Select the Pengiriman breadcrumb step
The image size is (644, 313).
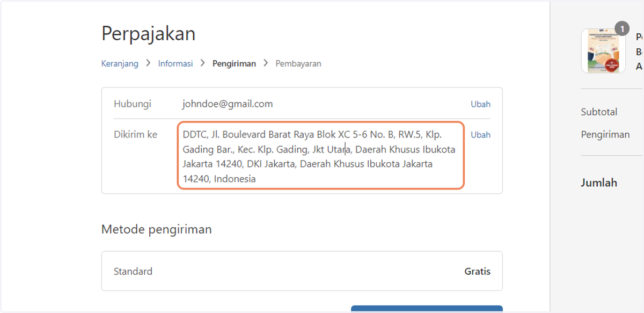(x=234, y=63)
